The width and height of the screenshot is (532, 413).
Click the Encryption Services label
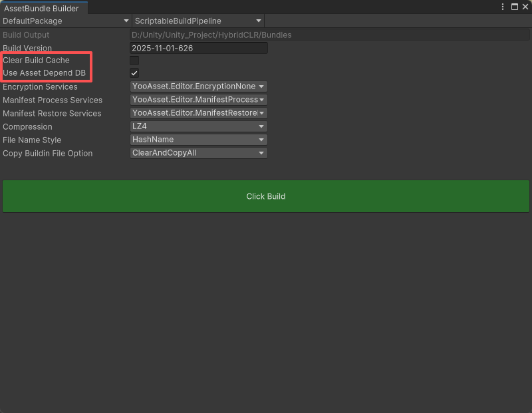40,87
